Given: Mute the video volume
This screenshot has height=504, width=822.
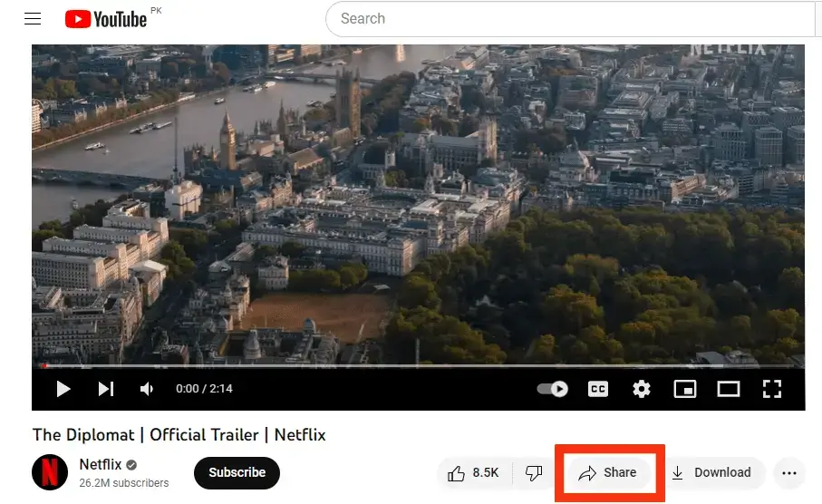Looking at the screenshot, I should tap(147, 389).
